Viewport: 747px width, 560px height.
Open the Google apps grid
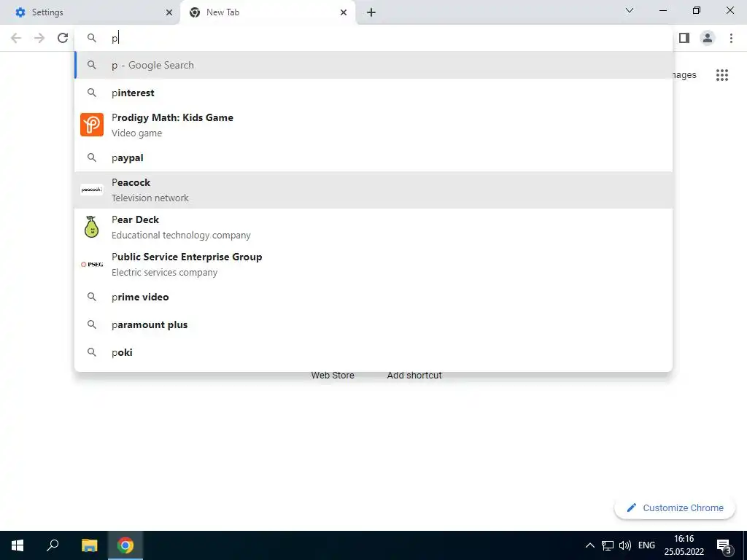point(722,75)
